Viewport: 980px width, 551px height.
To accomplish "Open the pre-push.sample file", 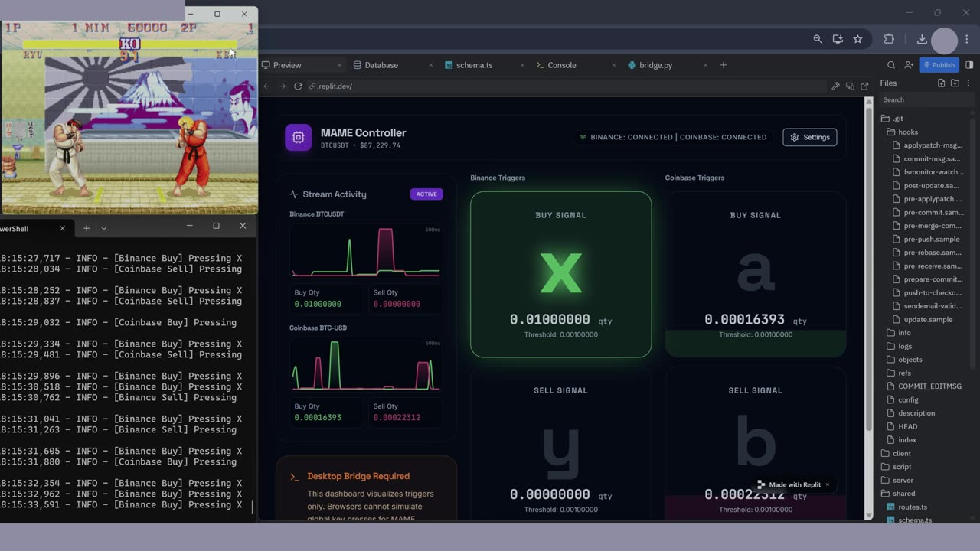I will pos(931,239).
